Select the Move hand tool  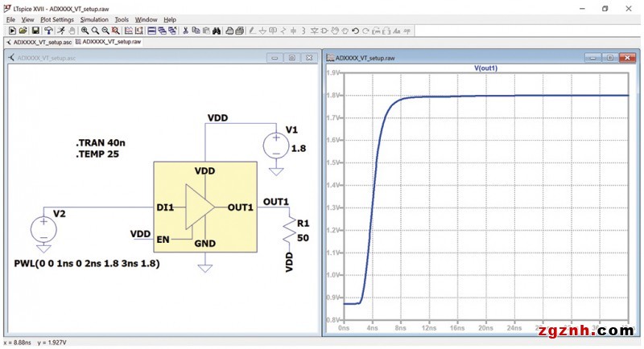[335, 31]
